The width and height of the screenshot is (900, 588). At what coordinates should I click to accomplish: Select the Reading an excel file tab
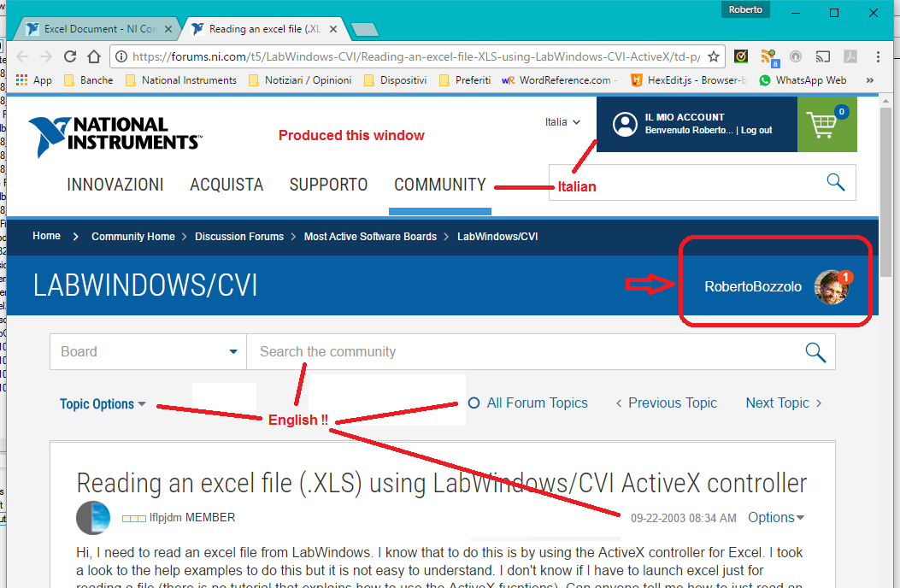[264, 29]
